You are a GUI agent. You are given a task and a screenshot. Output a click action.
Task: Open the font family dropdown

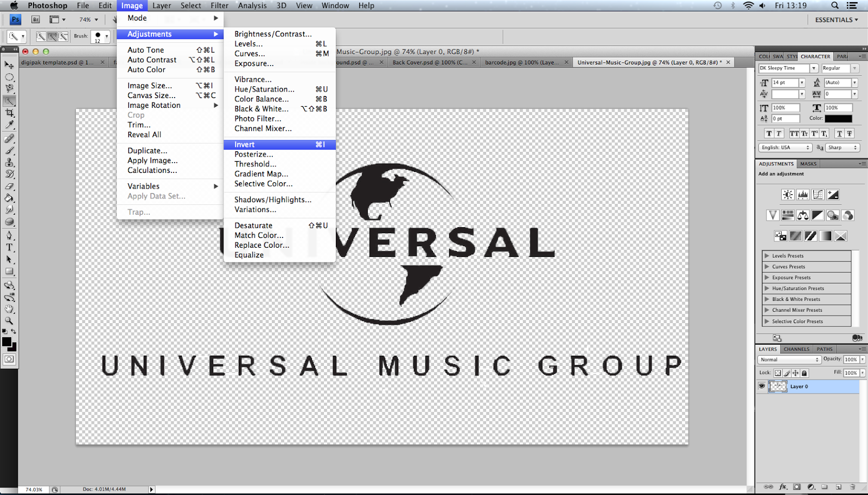(x=814, y=68)
